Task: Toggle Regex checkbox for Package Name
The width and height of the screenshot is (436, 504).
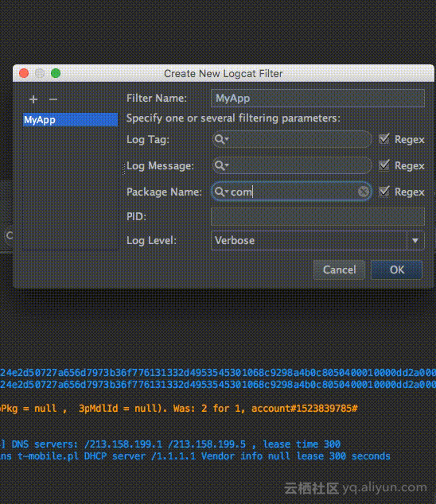Action: point(383,192)
